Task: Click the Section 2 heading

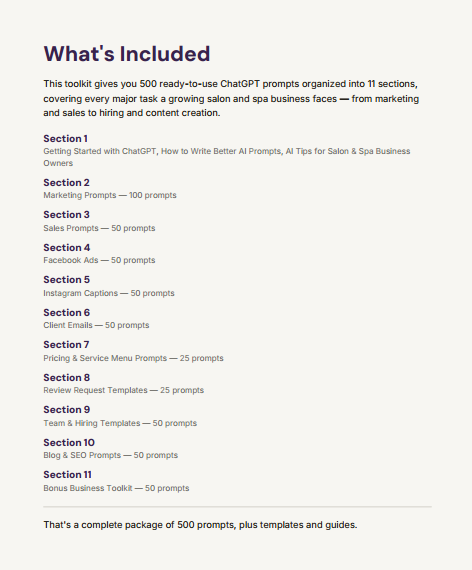Action: click(x=67, y=182)
